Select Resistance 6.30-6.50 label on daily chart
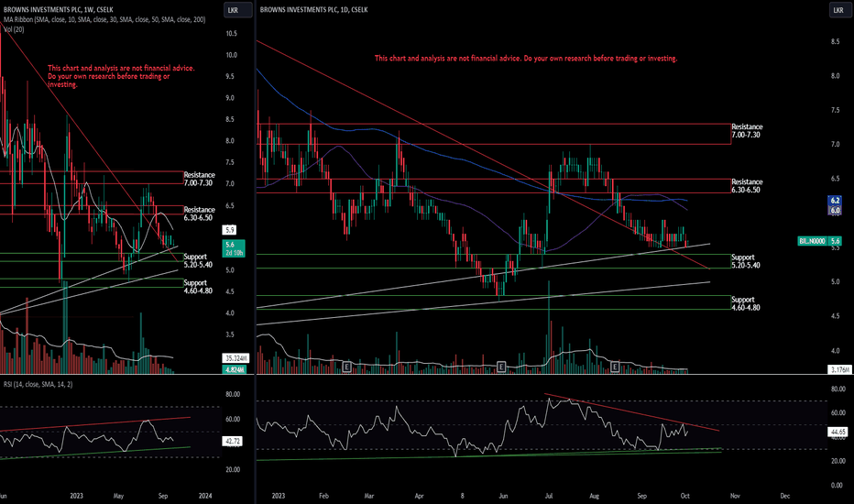Viewport: 854px width, 504px height. point(747,186)
